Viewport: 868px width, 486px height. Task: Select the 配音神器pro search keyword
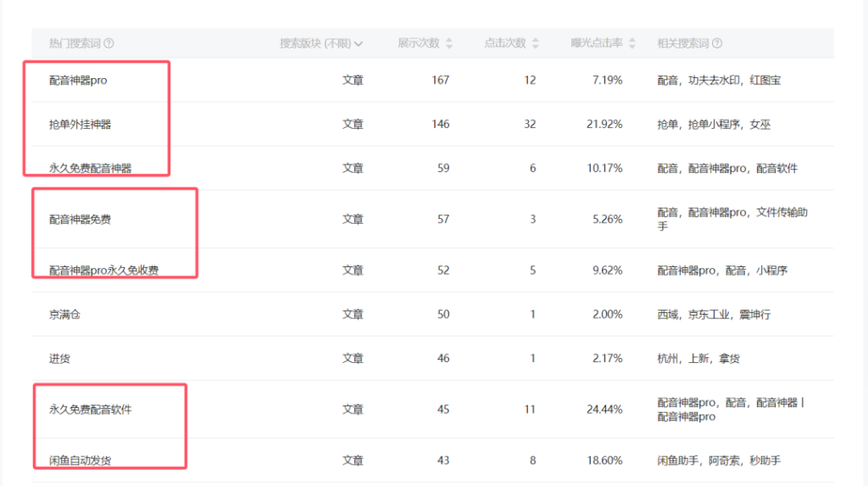tap(78, 81)
